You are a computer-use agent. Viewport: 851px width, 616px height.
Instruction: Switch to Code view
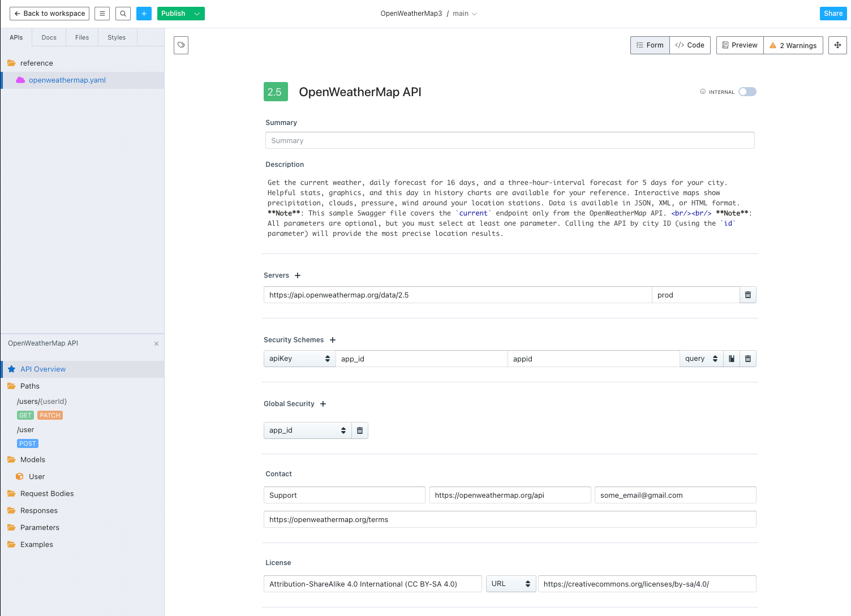690,45
